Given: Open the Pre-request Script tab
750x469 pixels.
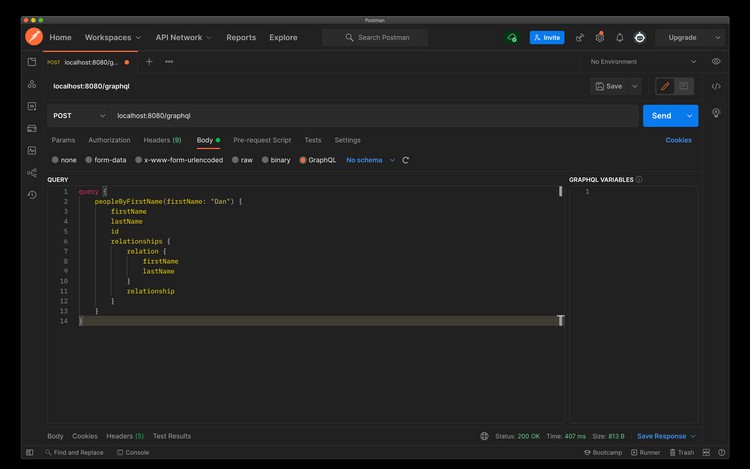Looking at the screenshot, I should coord(262,140).
